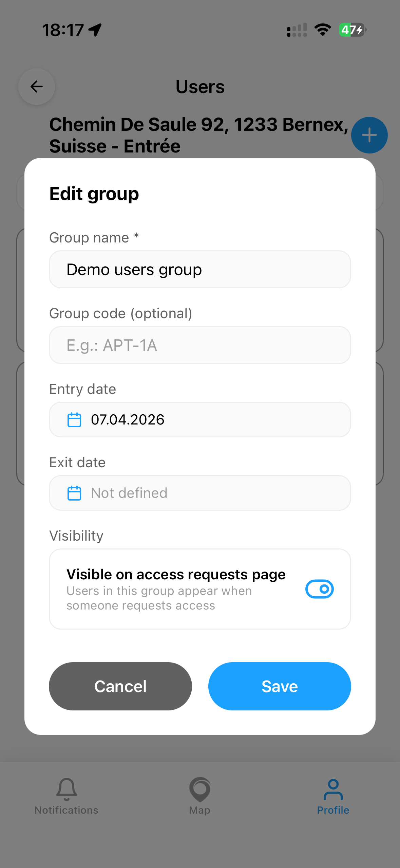This screenshot has height=868, width=400.
Task: Click the Entry date calendar icon
Action: coord(74,420)
